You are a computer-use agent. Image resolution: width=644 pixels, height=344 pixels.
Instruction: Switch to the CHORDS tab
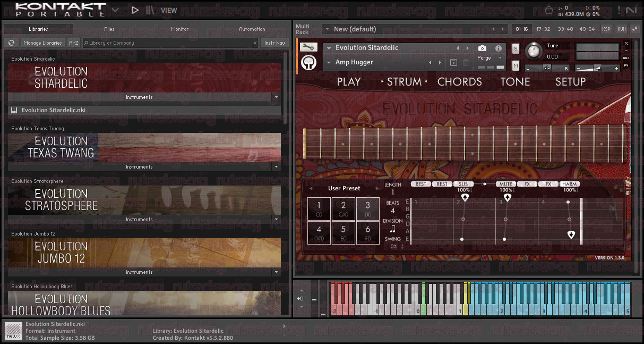(460, 82)
